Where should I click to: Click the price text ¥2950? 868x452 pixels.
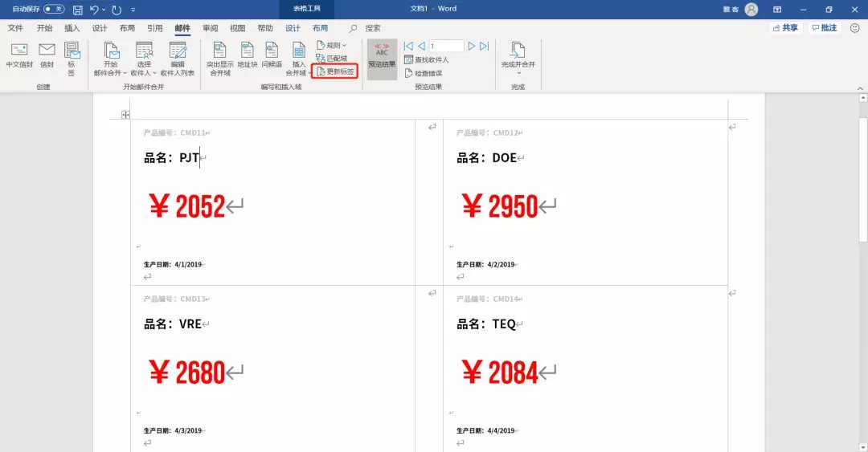(x=500, y=206)
